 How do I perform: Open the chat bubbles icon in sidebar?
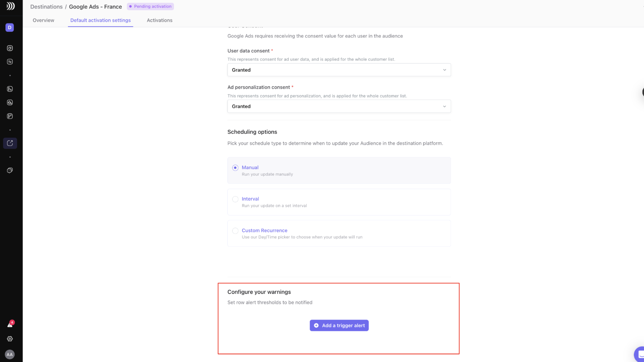[x=10, y=170]
